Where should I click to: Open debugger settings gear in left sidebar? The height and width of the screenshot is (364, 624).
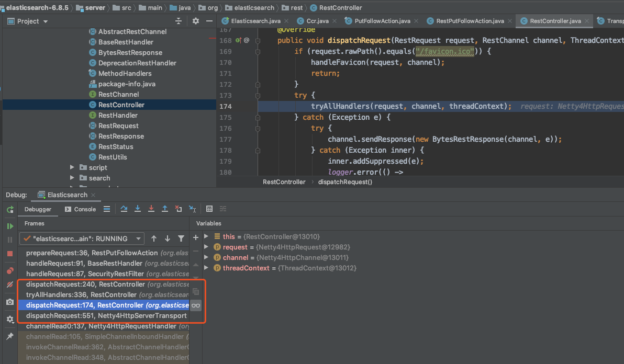(x=10, y=319)
